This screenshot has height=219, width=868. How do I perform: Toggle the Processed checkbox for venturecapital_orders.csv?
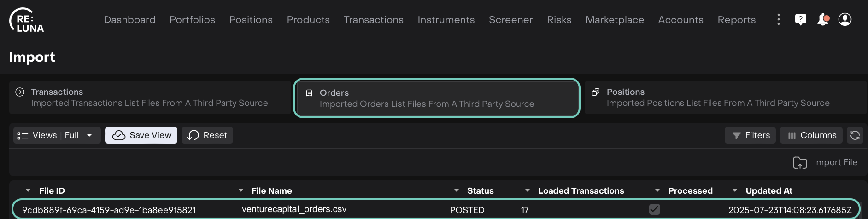pyautogui.click(x=654, y=209)
